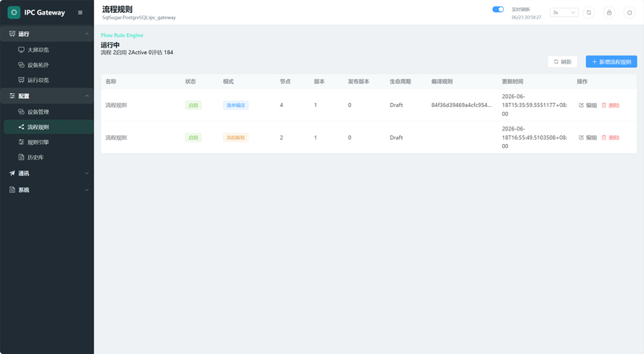Collapse the 配置 sidebar group

[47, 96]
